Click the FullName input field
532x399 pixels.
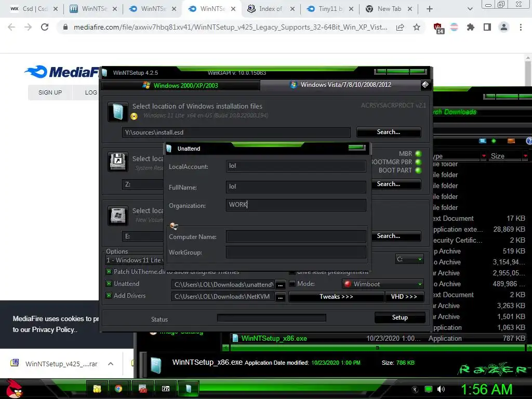click(296, 187)
